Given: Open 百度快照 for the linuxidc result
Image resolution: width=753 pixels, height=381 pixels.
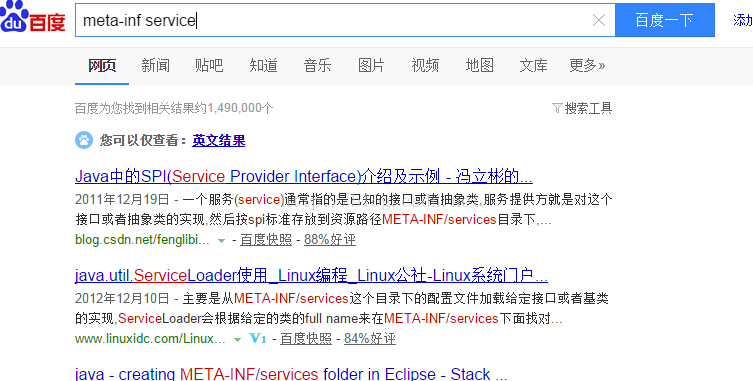Looking at the screenshot, I should [x=306, y=339].
